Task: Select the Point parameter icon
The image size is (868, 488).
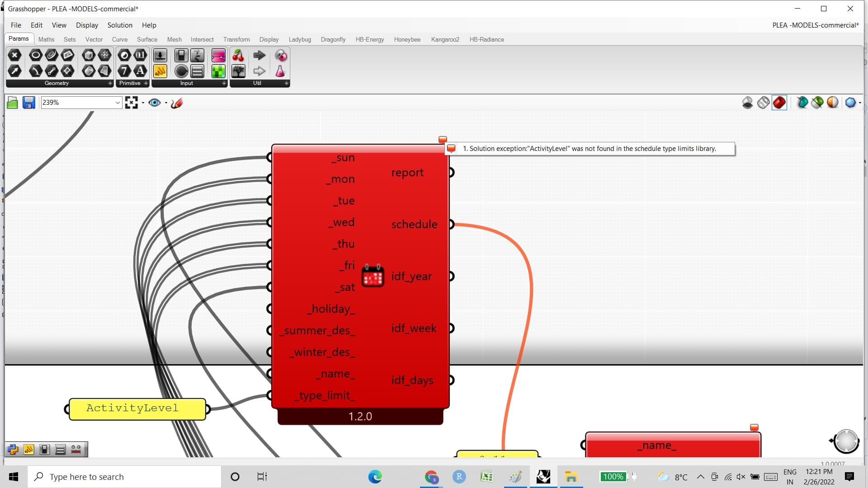Action: pyautogui.click(x=14, y=55)
